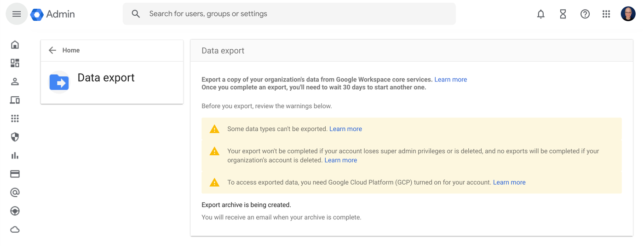Go to Home in sidebar
This screenshot has height=246, width=644.
tap(15, 45)
